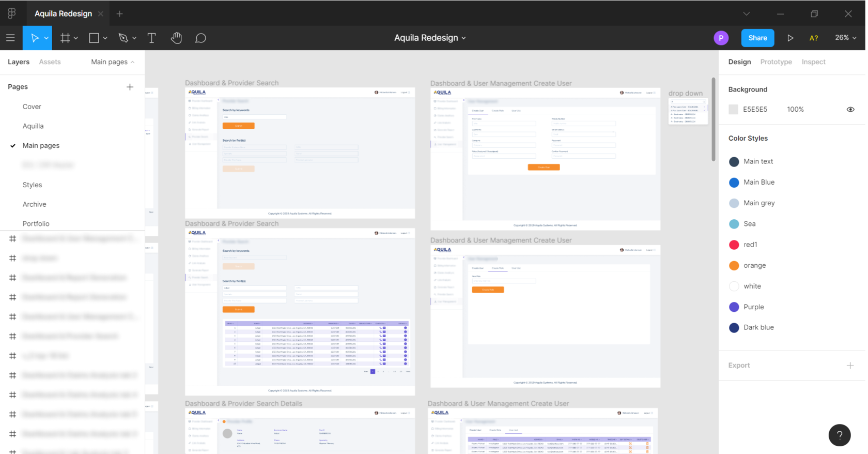Select the Comment tool
The width and height of the screenshot is (868, 454).
(x=200, y=38)
